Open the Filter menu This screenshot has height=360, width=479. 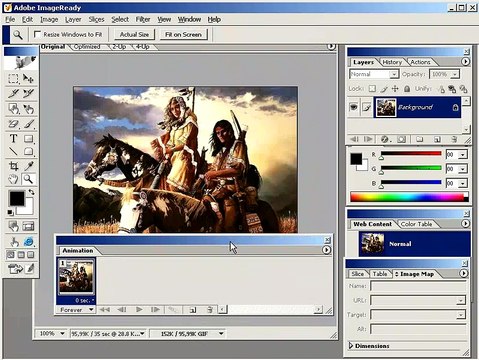point(143,19)
